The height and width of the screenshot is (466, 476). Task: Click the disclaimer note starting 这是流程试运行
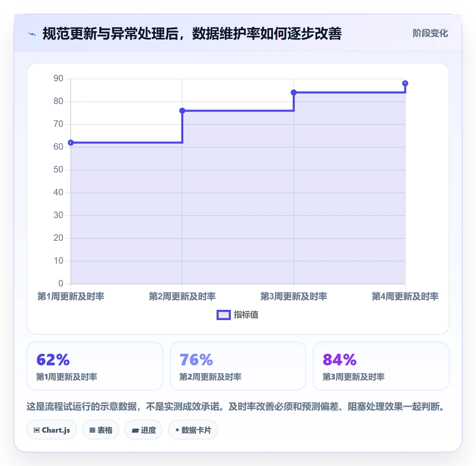click(x=236, y=406)
